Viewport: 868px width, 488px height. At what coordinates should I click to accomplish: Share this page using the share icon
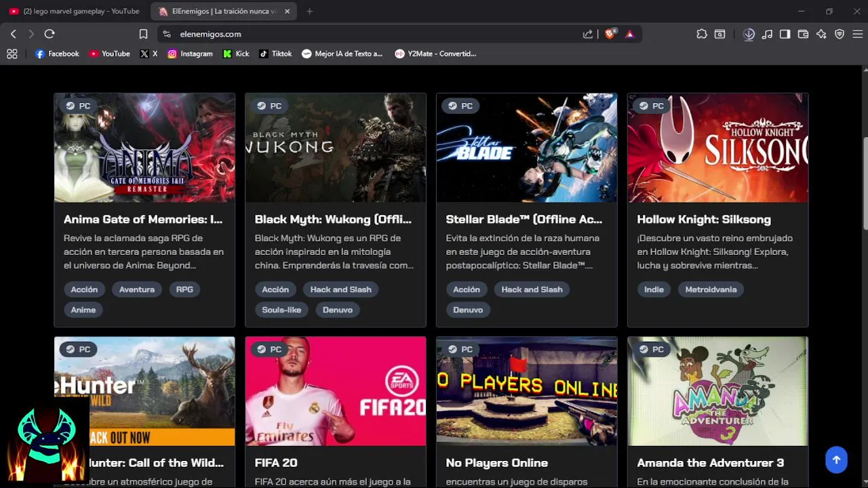click(588, 34)
